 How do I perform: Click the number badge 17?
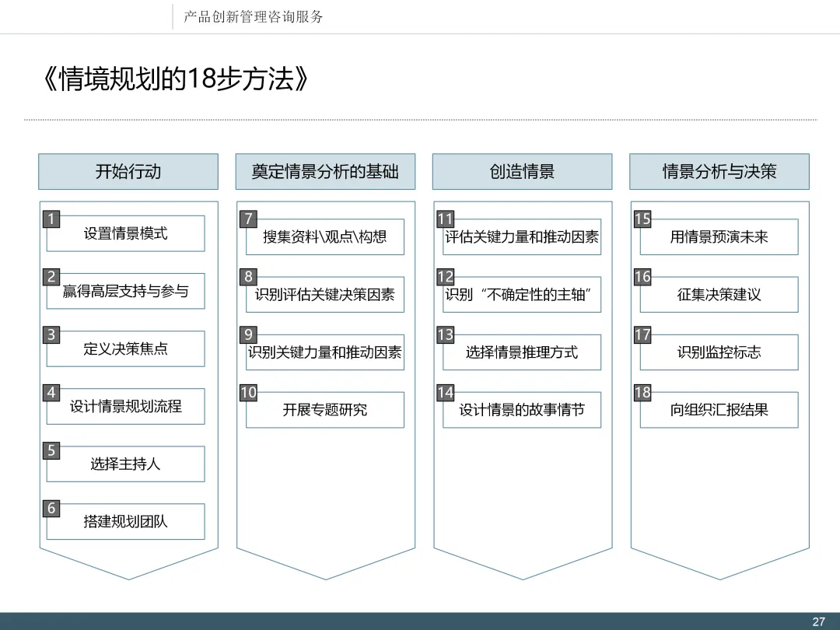(643, 334)
